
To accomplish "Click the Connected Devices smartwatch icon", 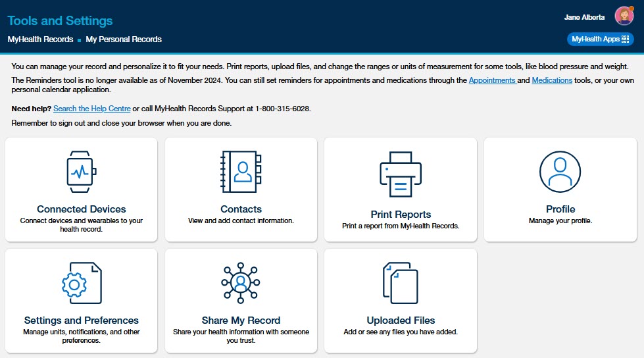I will pyautogui.click(x=81, y=172).
